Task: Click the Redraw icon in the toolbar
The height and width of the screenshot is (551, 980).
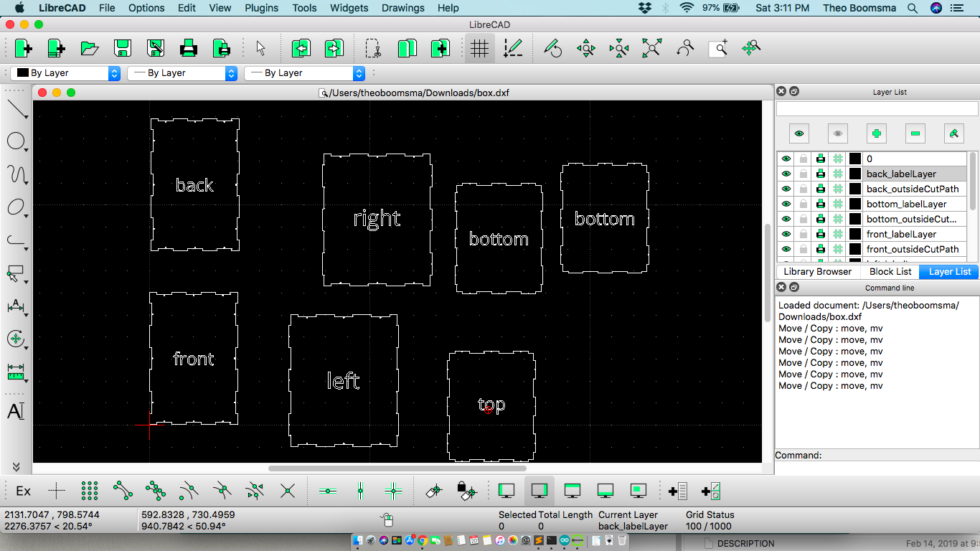Action: (x=552, y=48)
